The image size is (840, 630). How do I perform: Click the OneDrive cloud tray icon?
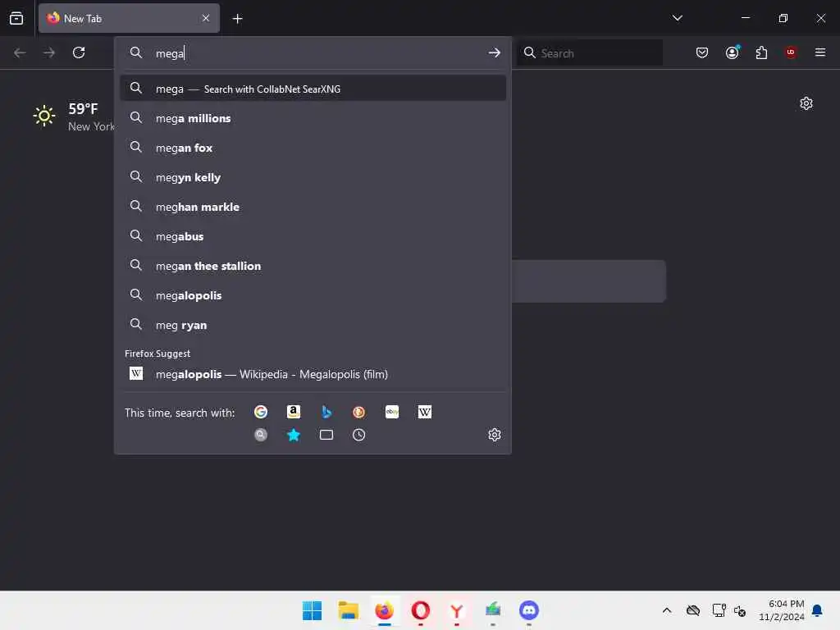(x=692, y=610)
